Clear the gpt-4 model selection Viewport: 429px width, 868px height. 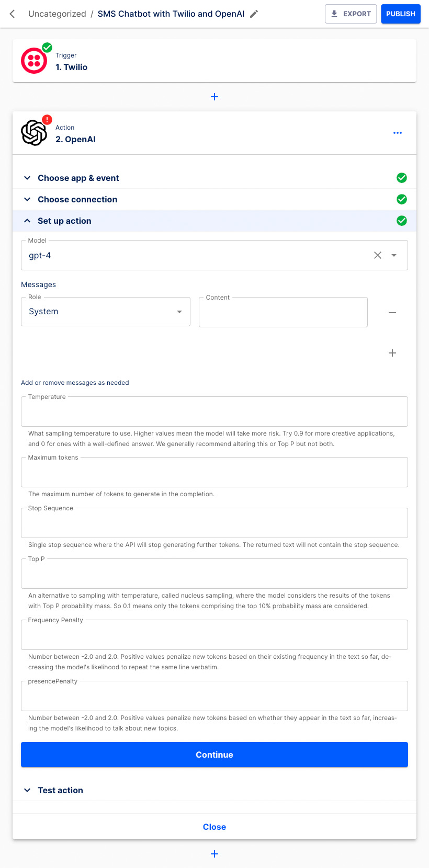[378, 255]
